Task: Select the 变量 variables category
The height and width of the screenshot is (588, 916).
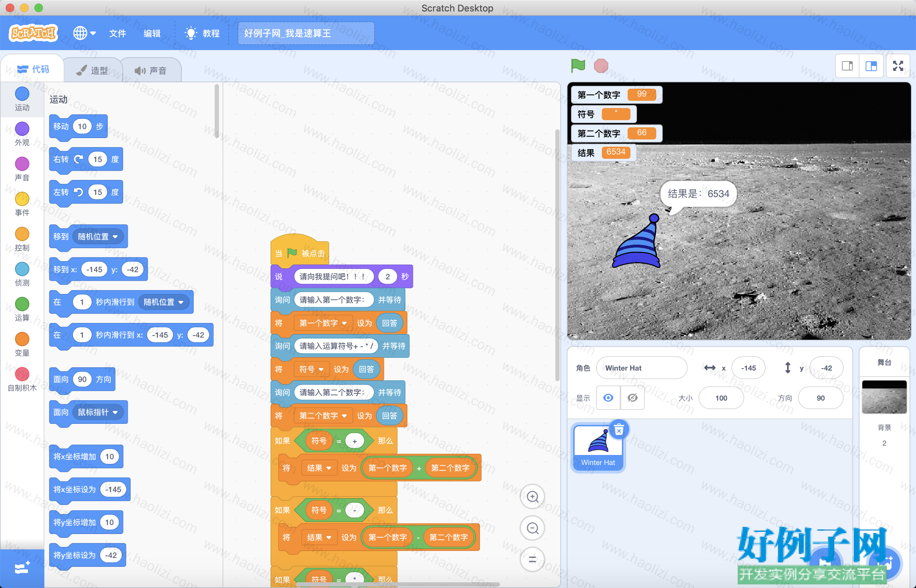Action: point(22,344)
